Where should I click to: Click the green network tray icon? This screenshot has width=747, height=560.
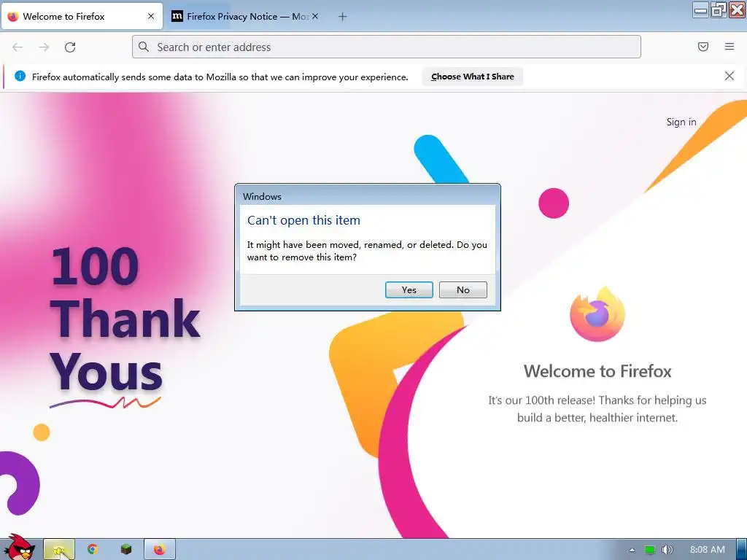(649, 550)
